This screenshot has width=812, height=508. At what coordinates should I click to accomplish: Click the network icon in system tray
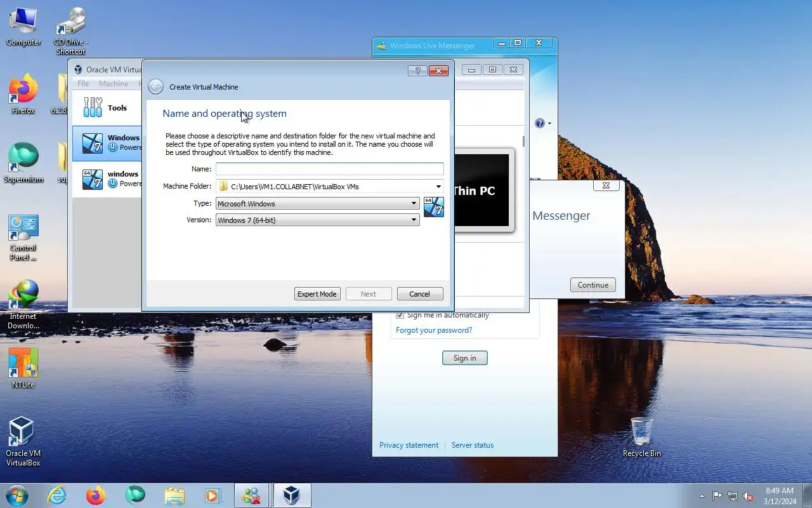click(733, 496)
